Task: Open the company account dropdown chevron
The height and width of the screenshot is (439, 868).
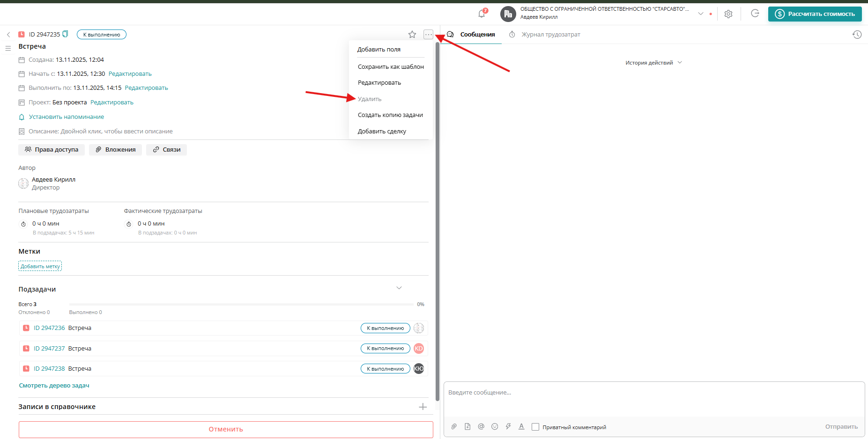Action: pos(701,14)
